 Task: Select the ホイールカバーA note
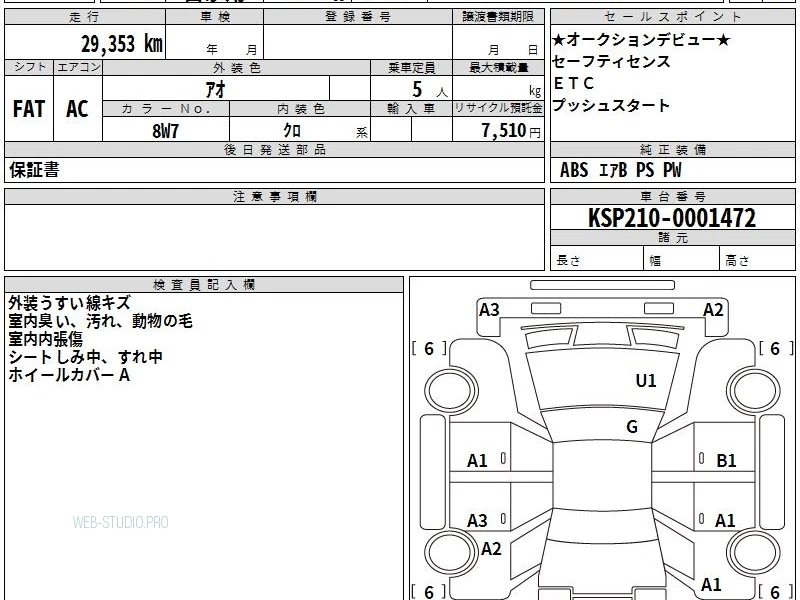pyautogui.click(x=69, y=375)
